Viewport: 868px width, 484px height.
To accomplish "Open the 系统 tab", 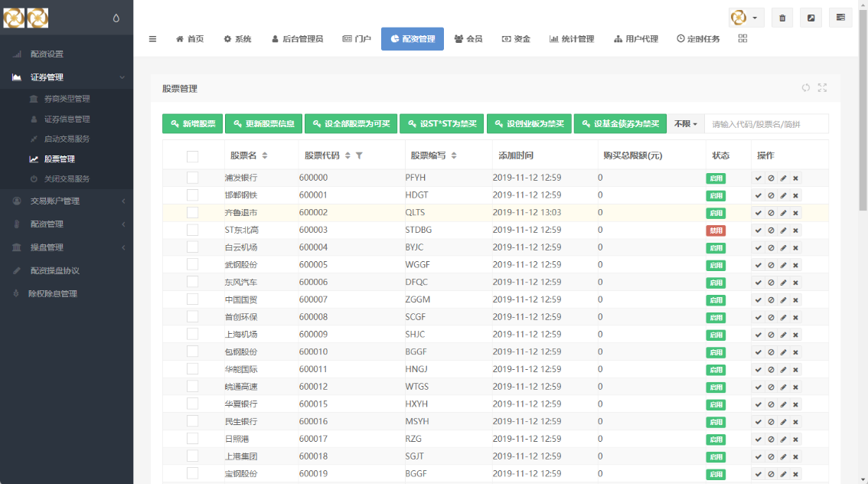I will [x=237, y=39].
